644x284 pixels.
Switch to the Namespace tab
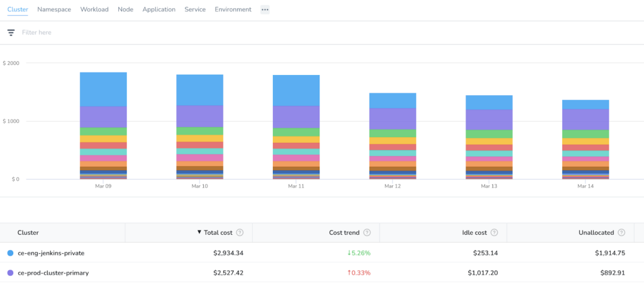(54, 9)
